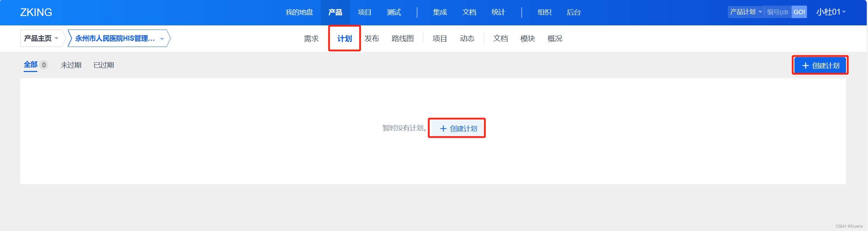Open the 小杜01 user menu

[x=831, y=12]
